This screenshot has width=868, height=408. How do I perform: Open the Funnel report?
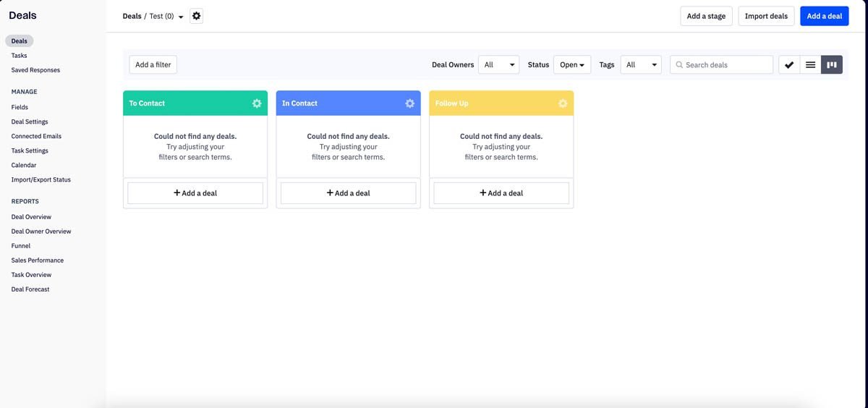21,246
